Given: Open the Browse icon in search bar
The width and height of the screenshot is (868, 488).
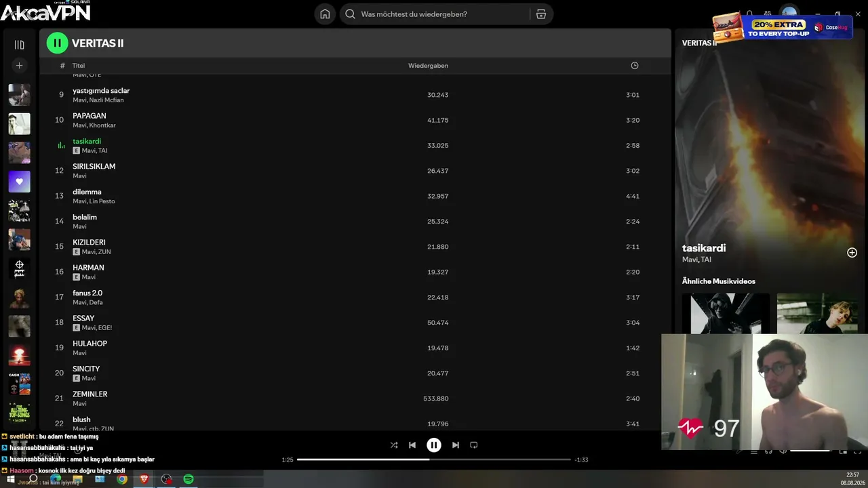Looking at the screenshot, I should (540, 14).
